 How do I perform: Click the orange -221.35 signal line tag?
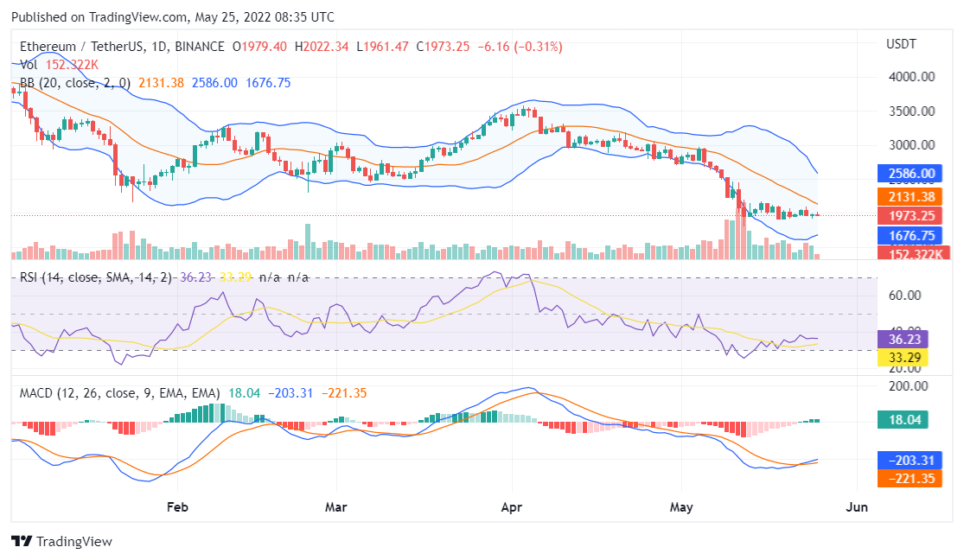(x=907, y=478)
